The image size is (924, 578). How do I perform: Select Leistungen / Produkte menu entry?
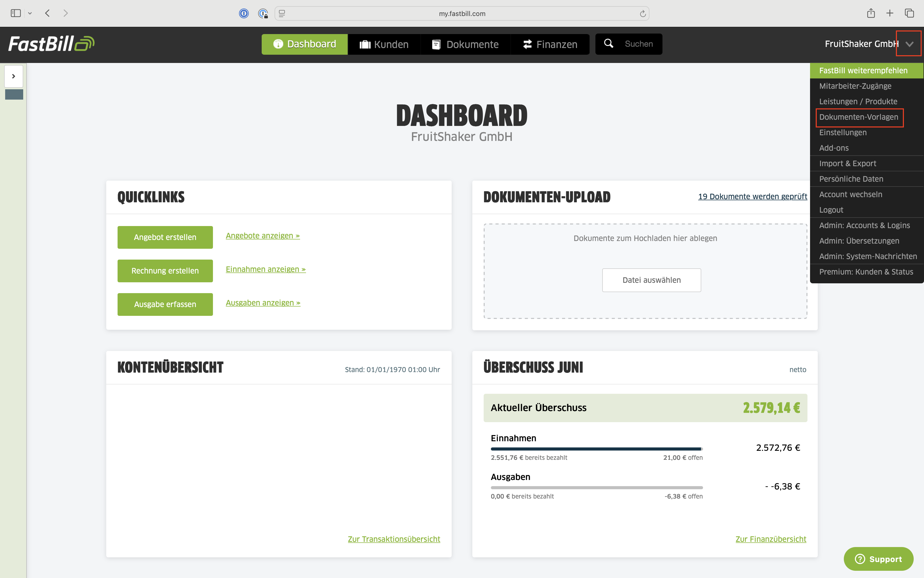(x=867, y=102)
